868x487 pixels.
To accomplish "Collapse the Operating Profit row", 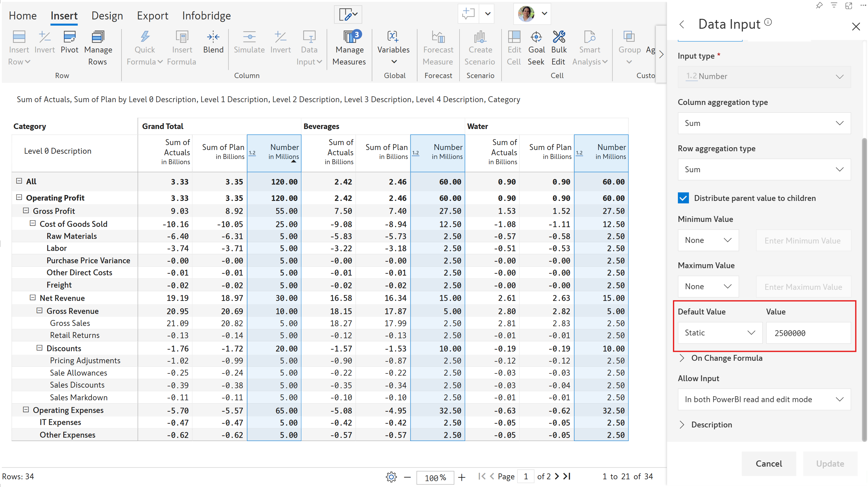I will pyautogui.click(x=19, y=198).
